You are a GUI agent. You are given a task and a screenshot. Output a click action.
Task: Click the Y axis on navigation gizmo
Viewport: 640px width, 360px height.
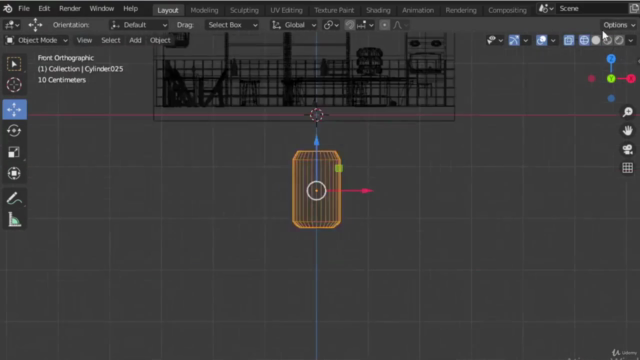(x=611, y=79)
